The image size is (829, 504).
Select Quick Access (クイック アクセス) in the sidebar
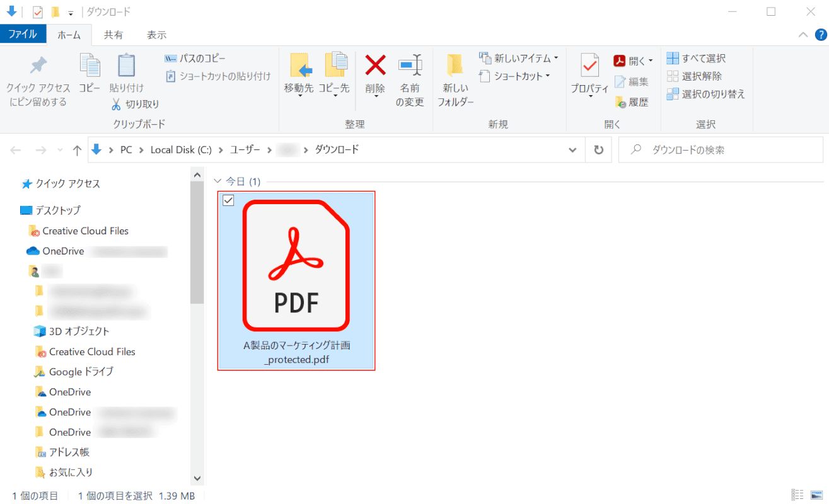click(x=61, y=184)
